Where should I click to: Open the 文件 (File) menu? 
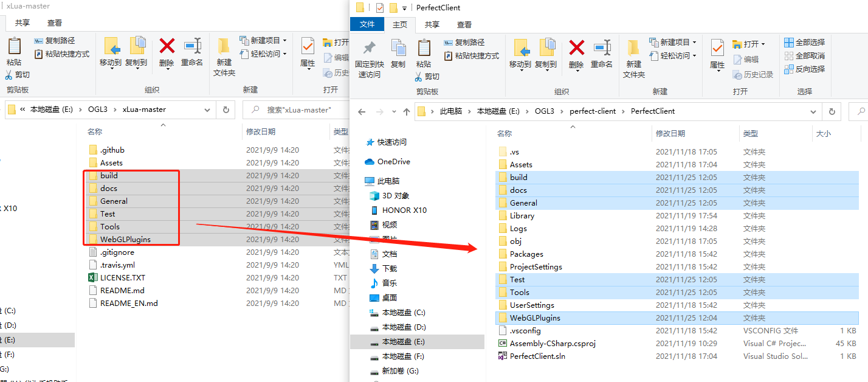click(367, 24)
